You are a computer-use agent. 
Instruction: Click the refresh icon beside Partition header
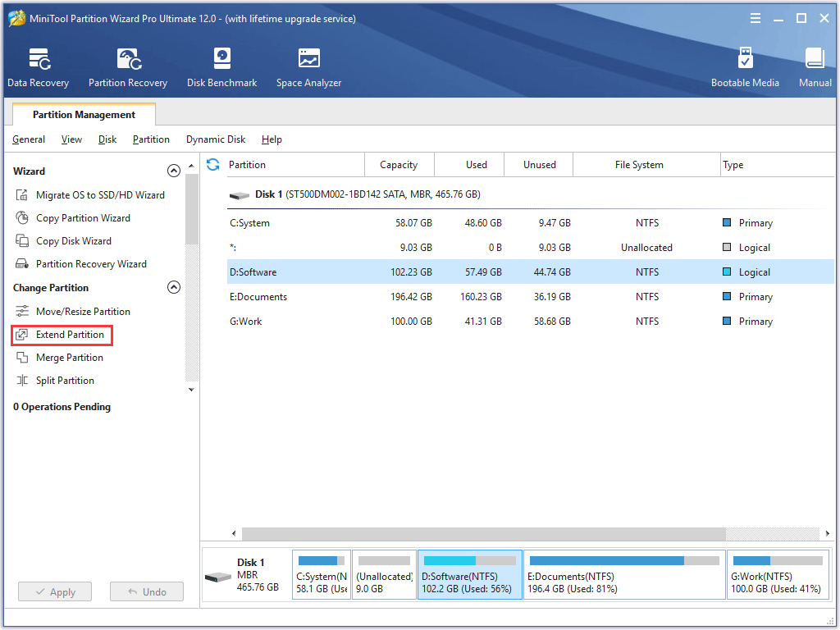212,164
